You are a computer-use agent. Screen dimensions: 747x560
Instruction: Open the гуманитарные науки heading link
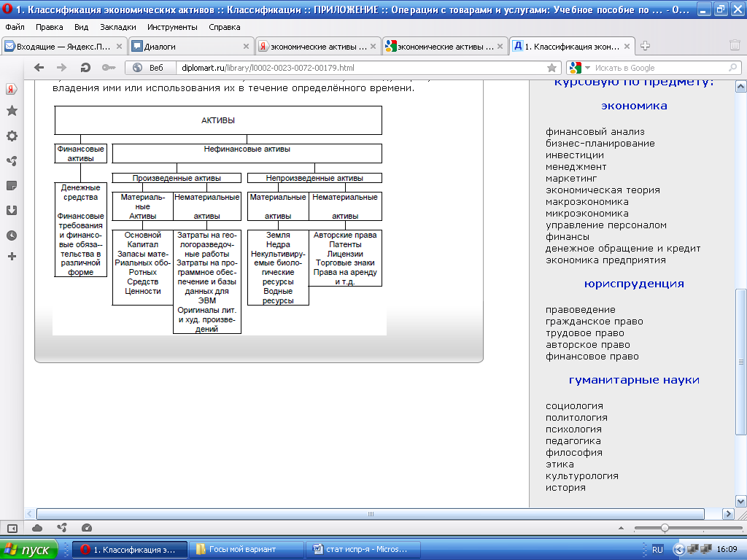point(634,380)
